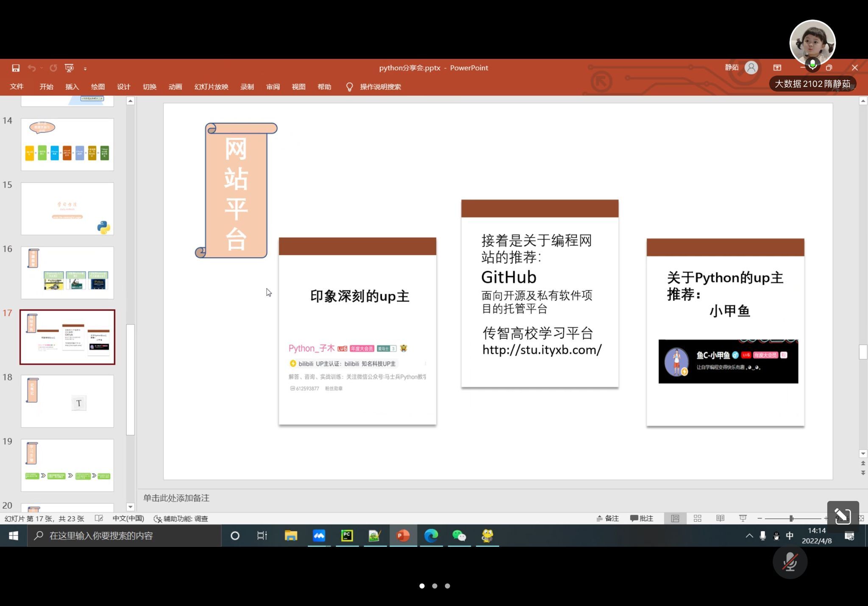The height and width of the screenshot is (606, 868).
Task: Open the 插入 (Insert) ribbon tab
Action: point(72,87)
